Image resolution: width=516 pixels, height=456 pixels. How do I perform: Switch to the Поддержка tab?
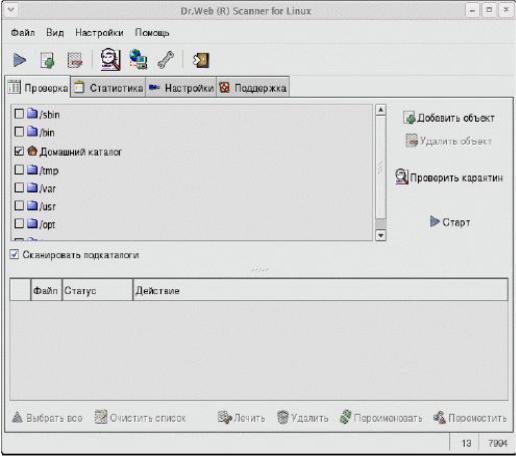[253, 88]
